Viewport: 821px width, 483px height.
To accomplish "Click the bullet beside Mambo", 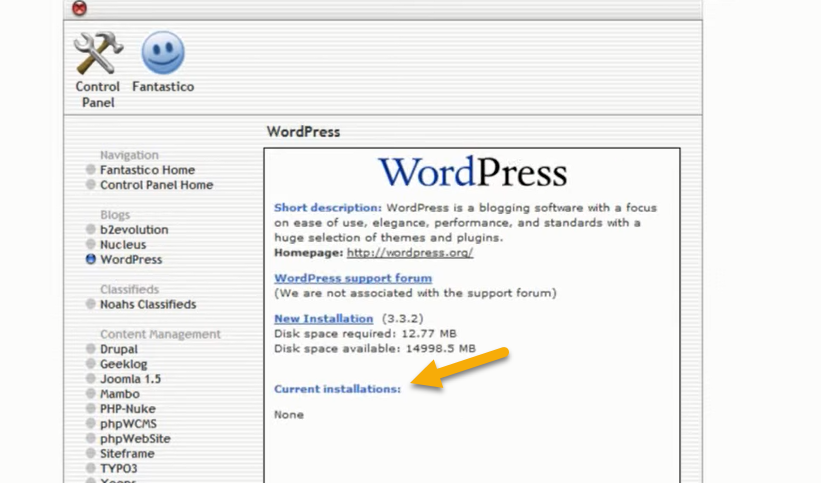I will click(x=91, y=393).
